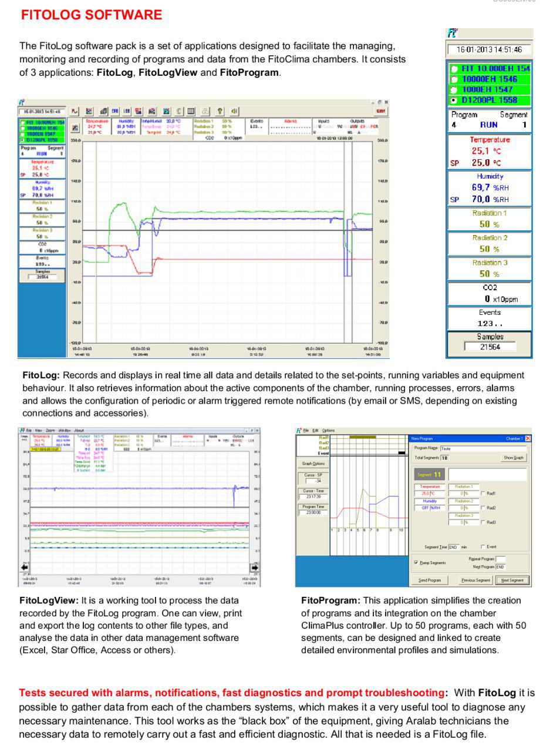Screen dimensions: 560x752
Task: Click the Show Graph button
Action: pos(514,458)
